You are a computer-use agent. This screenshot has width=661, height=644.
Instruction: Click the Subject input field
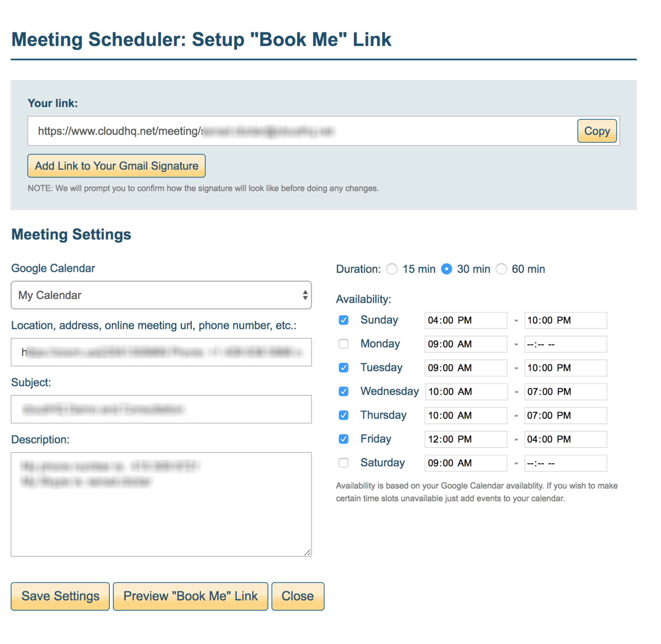[161, 409]
